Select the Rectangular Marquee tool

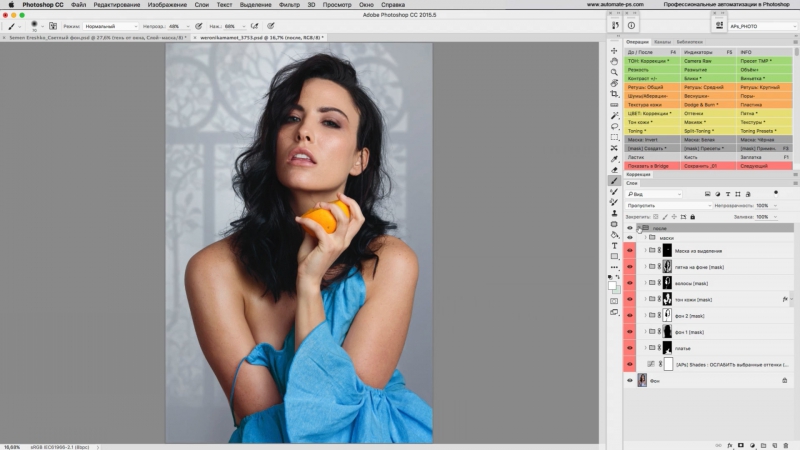[x=614, y=137]
